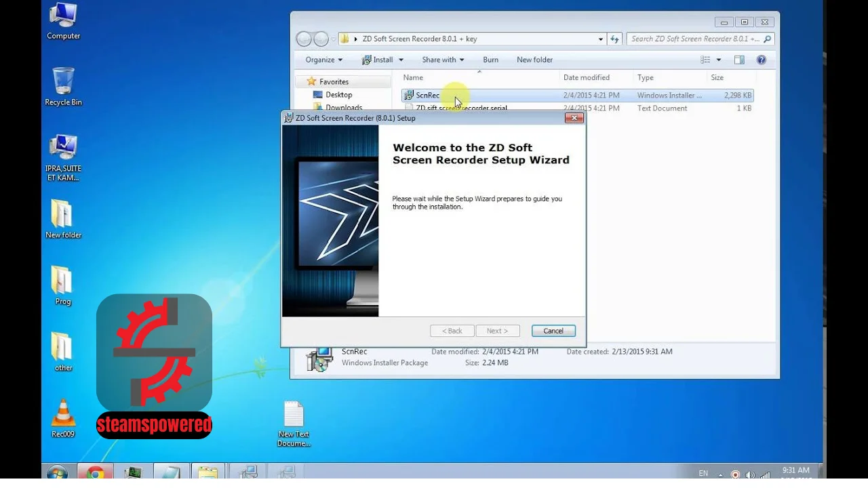The image size is (868, 488).
Task: Select the IPRA SUITE ET KAM desktop shortcut
Action: (63, 159)
